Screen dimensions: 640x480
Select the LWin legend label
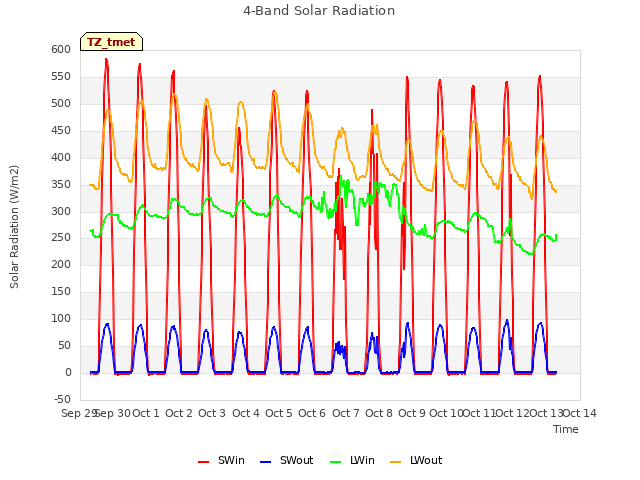click(x=362, y=460)
